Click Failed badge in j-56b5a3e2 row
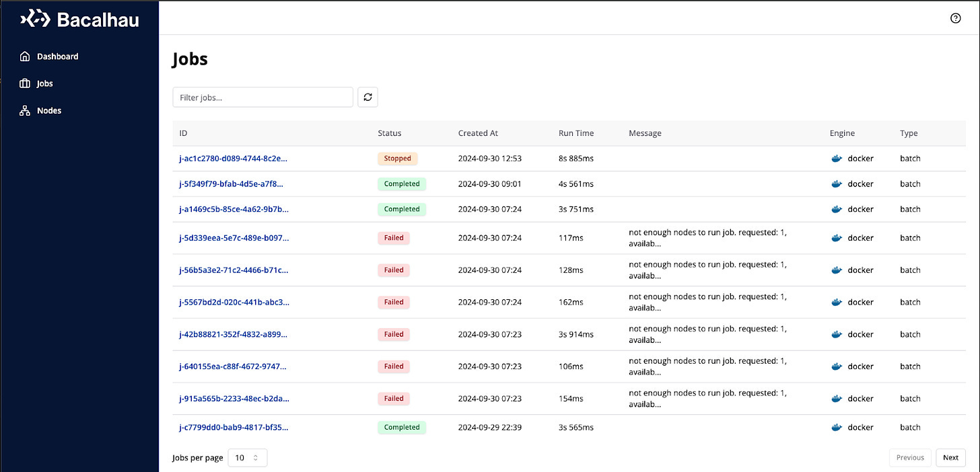The height and width of the screenshot is (472, 980). (394, 270)
